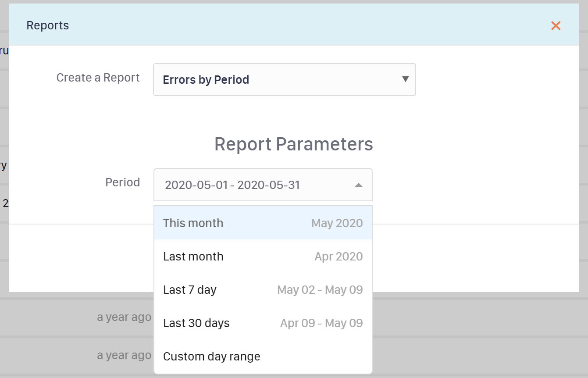
Task: Click the May 2020 date hint
Action: click(337, 223)
